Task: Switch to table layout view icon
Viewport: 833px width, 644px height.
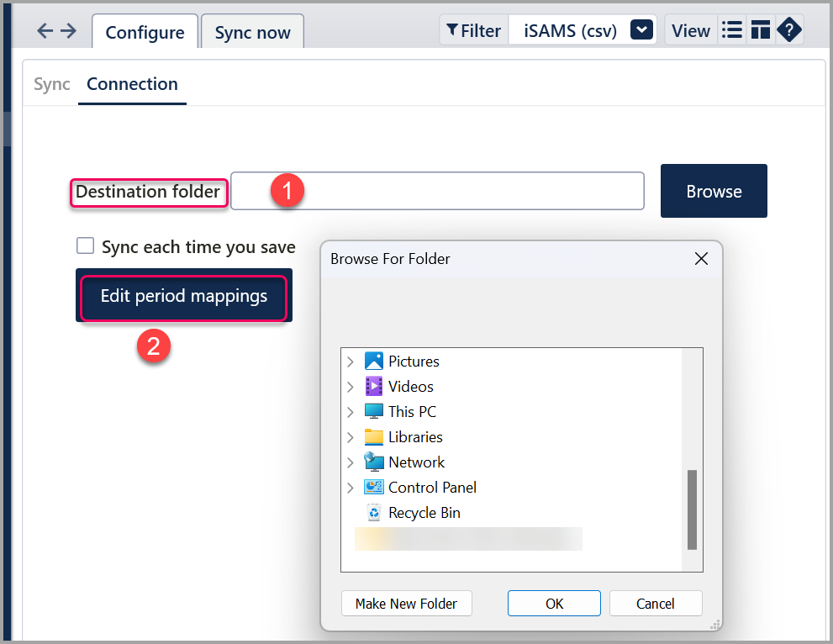Action: tap(760, 30)
